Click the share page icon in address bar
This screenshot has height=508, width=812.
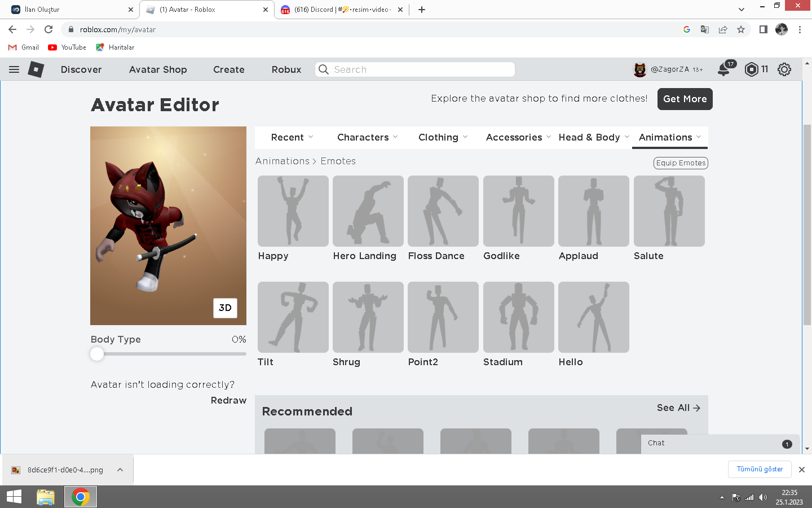coord(723,29)
